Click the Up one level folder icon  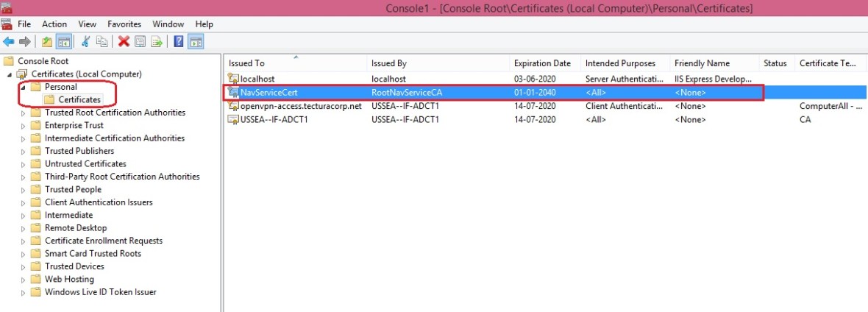(x=47, y=42)
